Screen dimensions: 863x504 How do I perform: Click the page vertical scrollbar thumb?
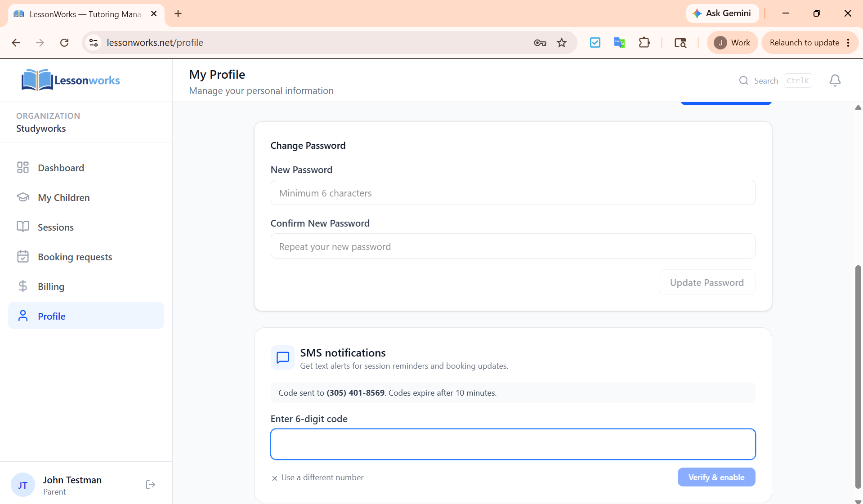click(x=858, y=377)
